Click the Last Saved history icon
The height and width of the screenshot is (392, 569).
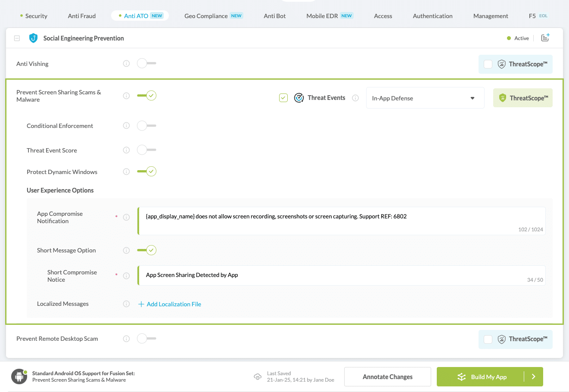(258, 377)
